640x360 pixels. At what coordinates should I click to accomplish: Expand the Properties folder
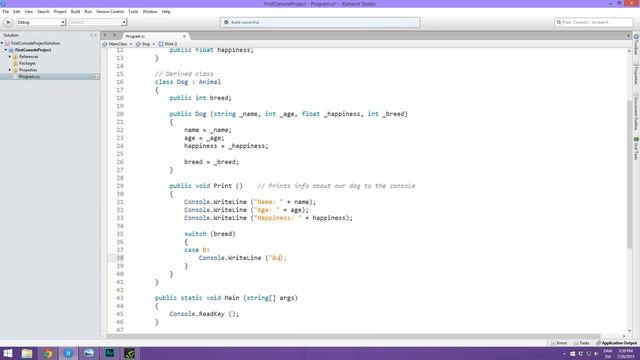10,70
